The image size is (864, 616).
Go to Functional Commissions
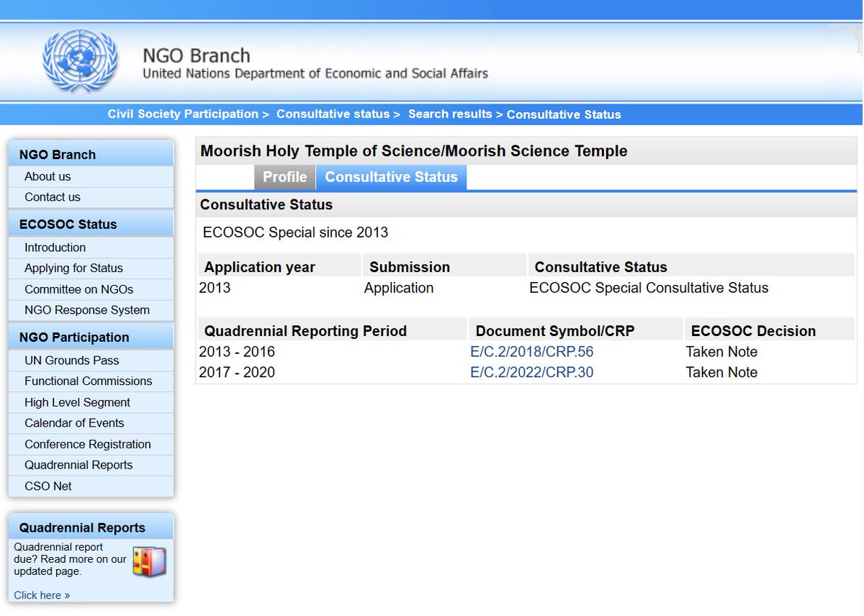[x=89, y=381]
